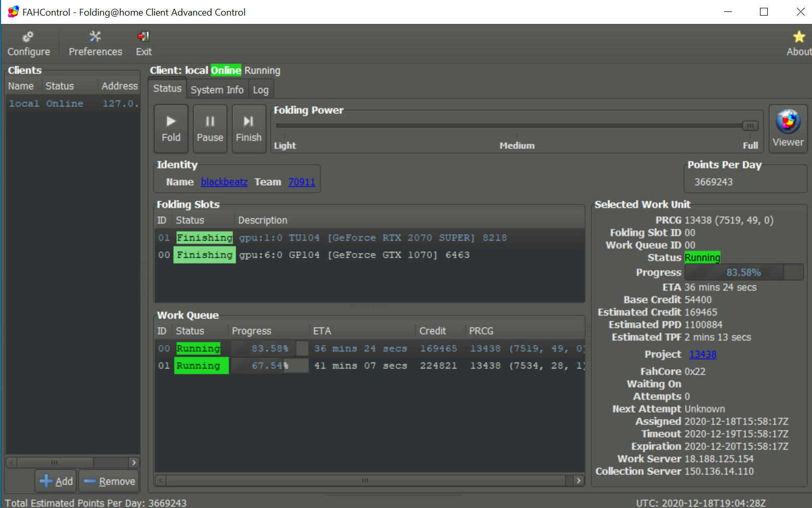Click the Points Per Day value 3669243
Viewport: 812px width, 508px height.
point(713,182)
